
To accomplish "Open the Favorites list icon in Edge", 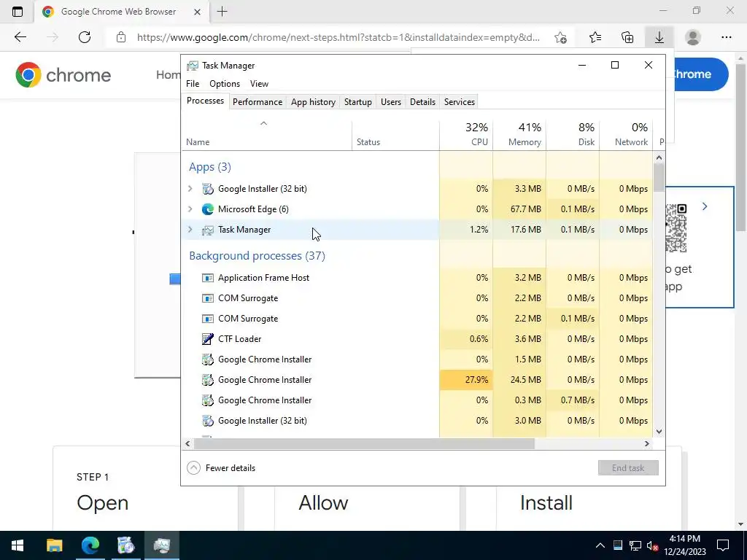I will tap(595, 37).
